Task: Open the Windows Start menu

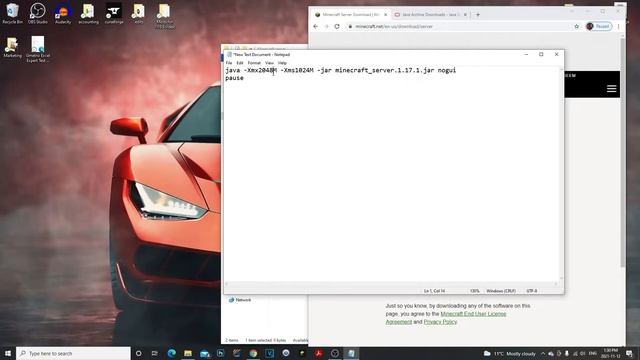Action: click(8, 353)
